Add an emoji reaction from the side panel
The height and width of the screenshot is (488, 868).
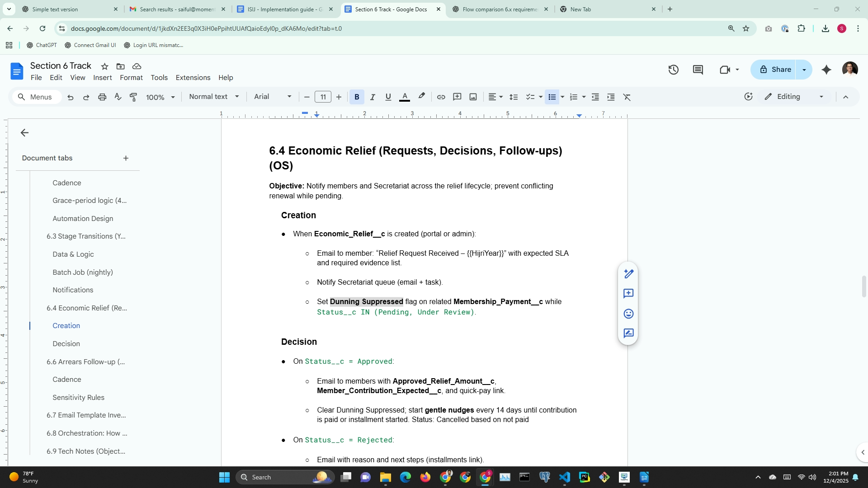coord(628,314)
